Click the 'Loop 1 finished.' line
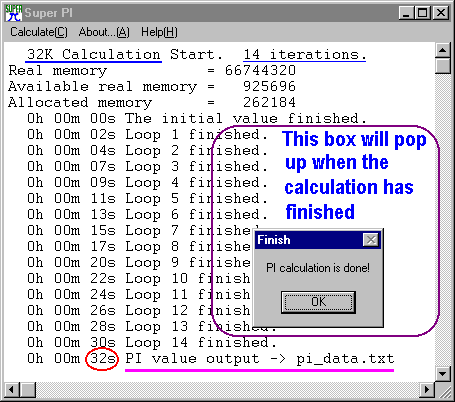The image size is (455, 402). pos(147,134)
